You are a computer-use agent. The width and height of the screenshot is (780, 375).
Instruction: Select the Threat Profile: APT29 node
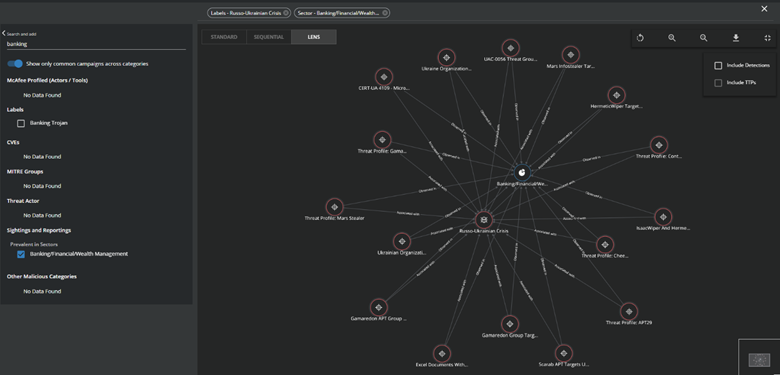[629, 312]
